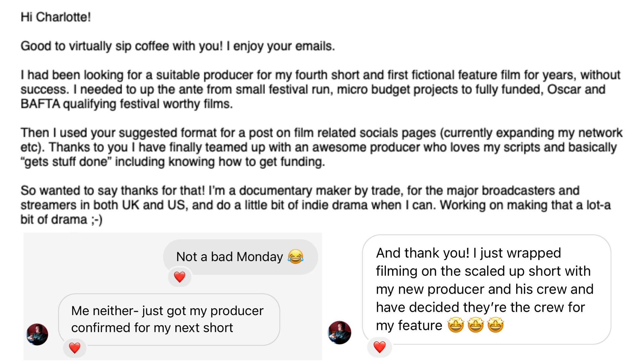644x362 pixels.
Task: Click the last star-struck emoji in the message
Action: tap(495, 325)
